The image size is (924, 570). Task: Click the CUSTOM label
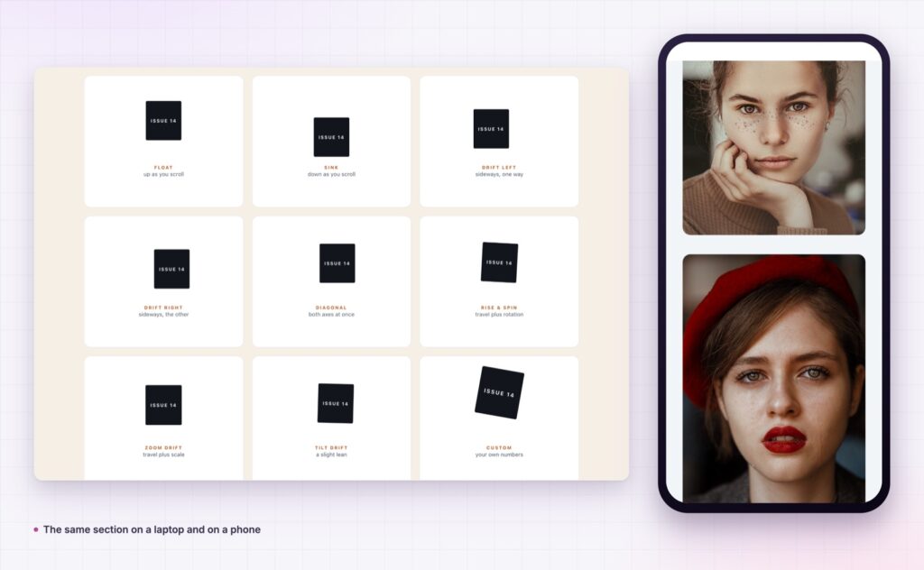(x=499, y=447)
